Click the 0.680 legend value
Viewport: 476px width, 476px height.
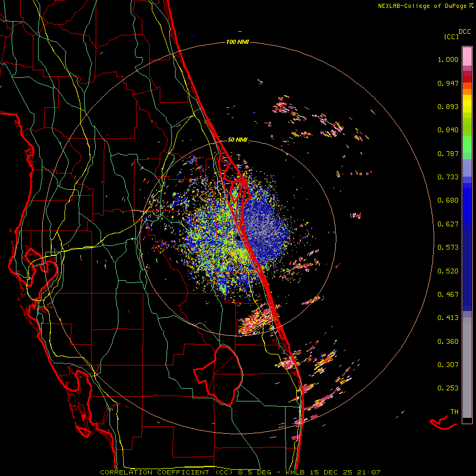(448, 200)
